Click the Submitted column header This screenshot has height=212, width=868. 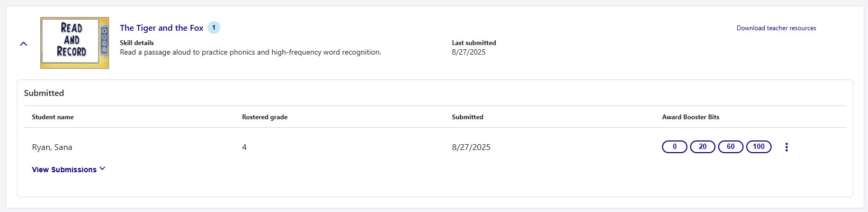point(467,117)
